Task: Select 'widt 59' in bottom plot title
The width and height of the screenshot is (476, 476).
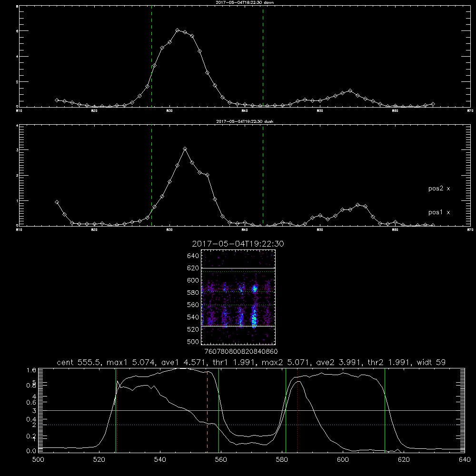Action: click(431, 362)
